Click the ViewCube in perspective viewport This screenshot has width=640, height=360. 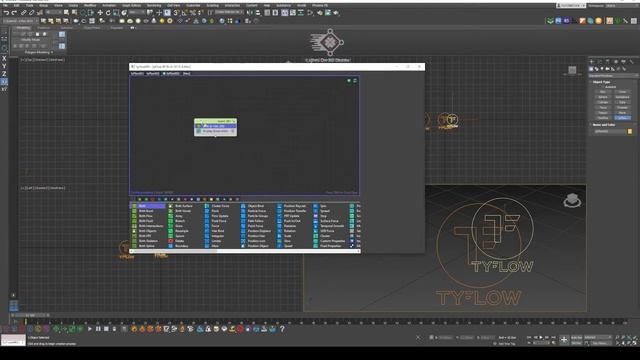pos(572,200)
